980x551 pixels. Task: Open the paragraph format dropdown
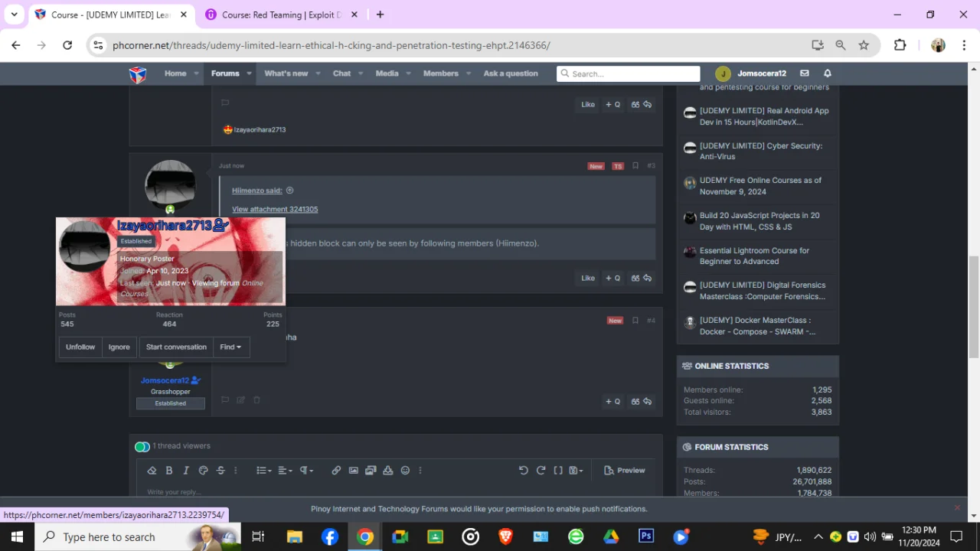pos(306,471)
